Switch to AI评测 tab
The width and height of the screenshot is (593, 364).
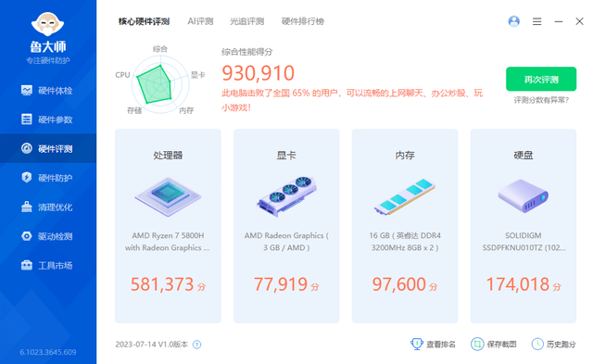[200, 21]
